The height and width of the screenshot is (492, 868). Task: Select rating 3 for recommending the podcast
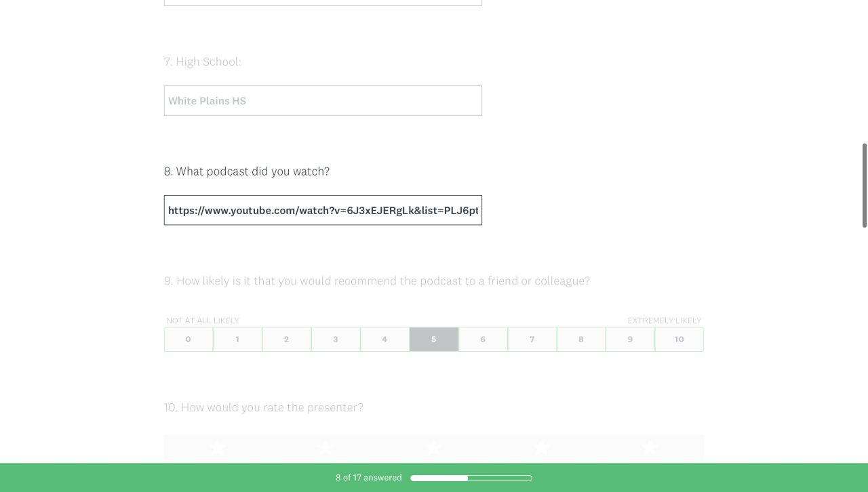tap(336, 340)
